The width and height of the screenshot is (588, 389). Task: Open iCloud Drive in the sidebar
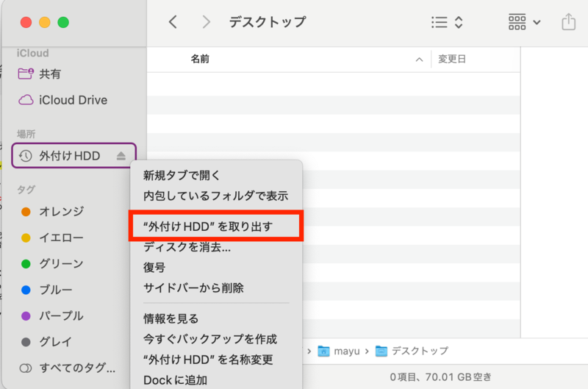(x=62, y=100)
